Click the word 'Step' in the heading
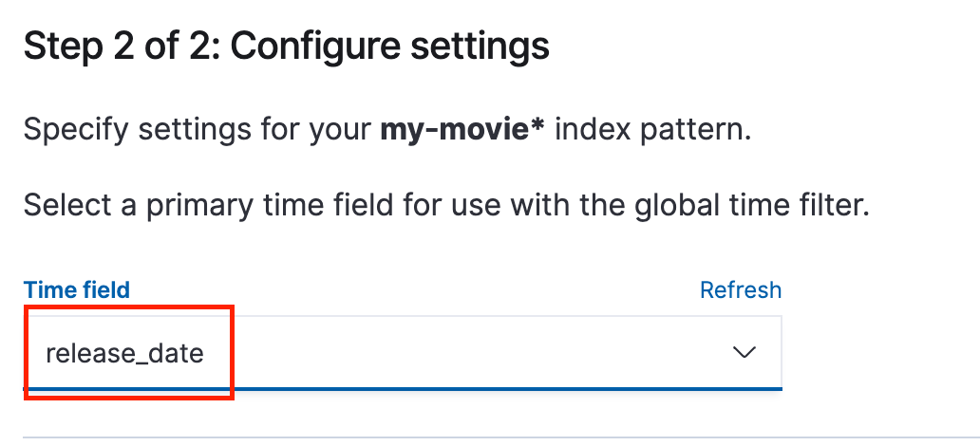This screenshot has width=980, height=446. [x=59, y=46]
